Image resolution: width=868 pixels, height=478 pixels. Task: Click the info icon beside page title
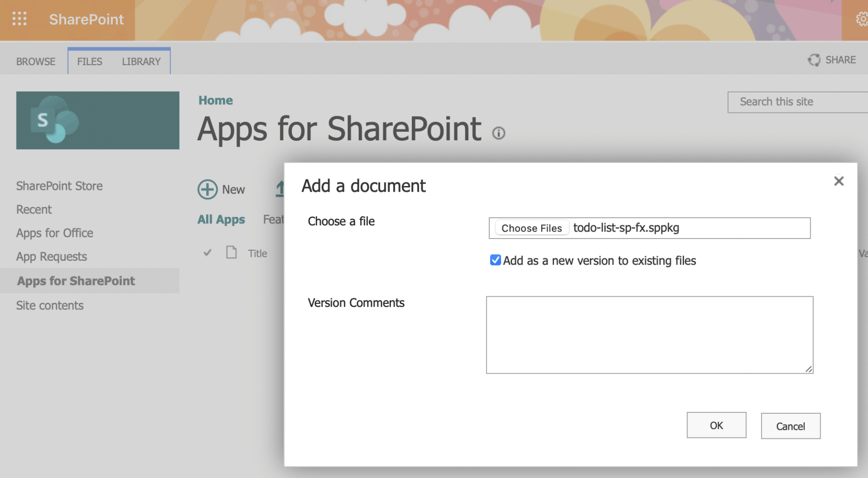tap(498, 133)
